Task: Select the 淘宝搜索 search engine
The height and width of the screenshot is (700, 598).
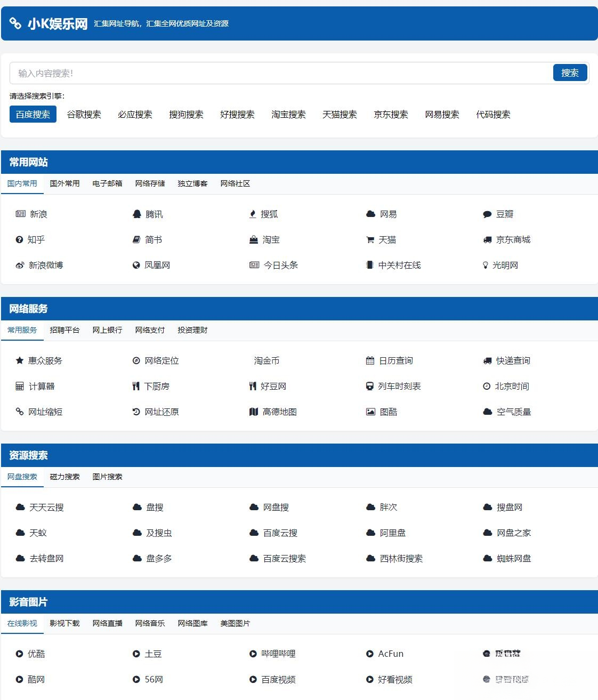Action: pyautogui.click(x=288, y=114)
